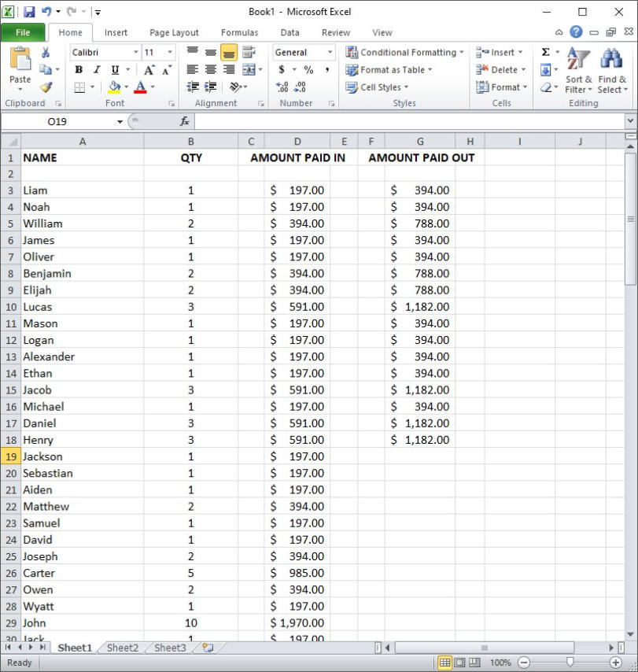Open the File backstage button
638x672 pixels.
coord(23,32)
